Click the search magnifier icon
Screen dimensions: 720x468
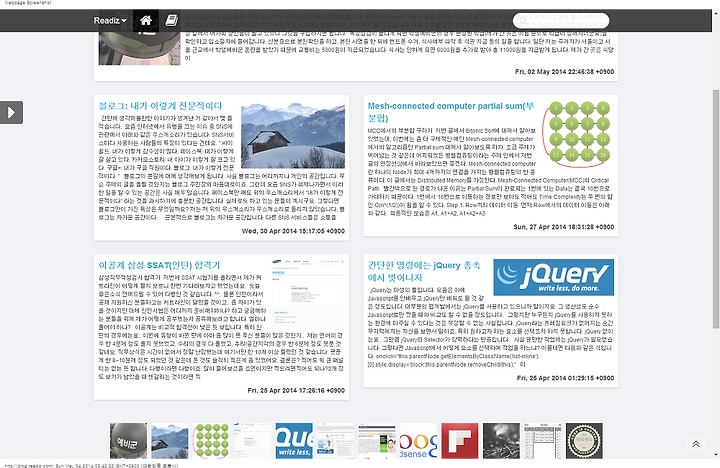pos(523,21)
